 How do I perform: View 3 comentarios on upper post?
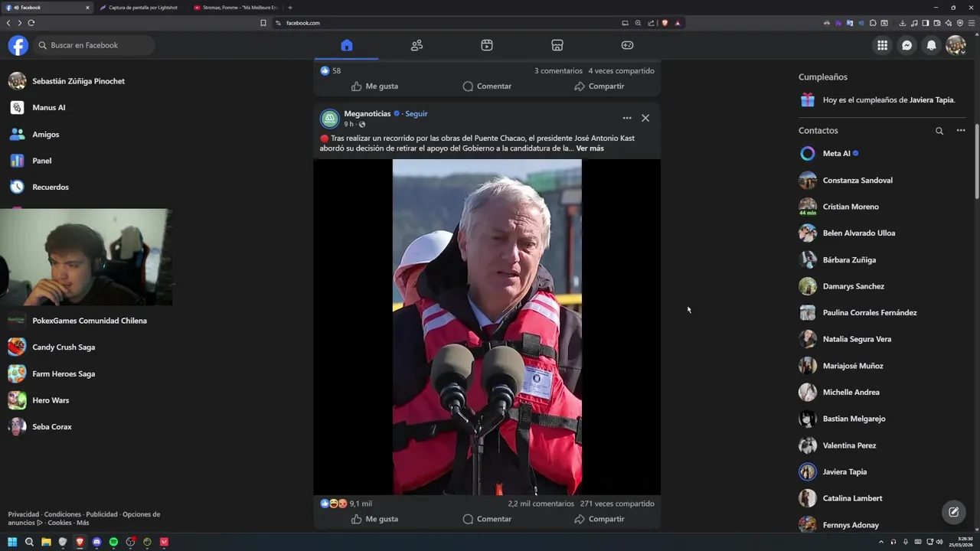click(558, 70)
